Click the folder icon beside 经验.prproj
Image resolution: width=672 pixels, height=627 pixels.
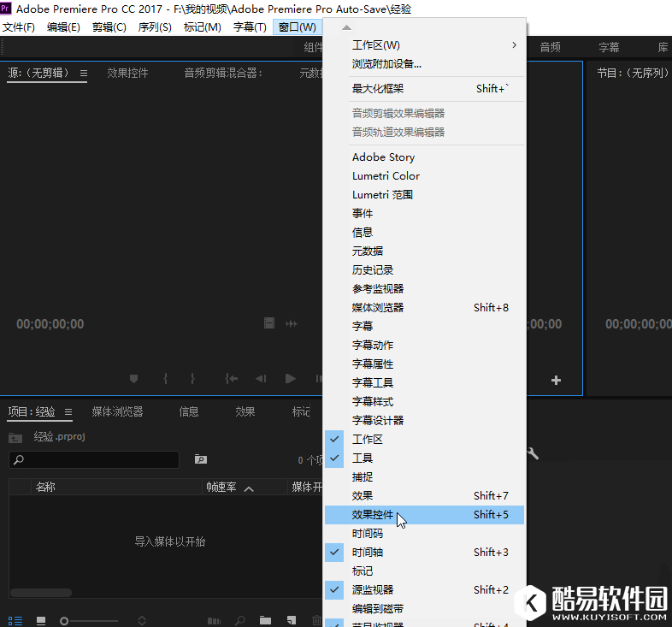click(15, 438)
